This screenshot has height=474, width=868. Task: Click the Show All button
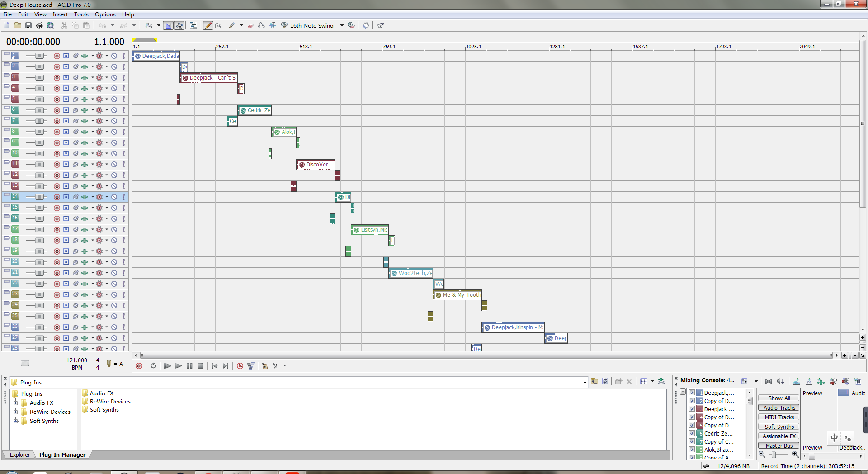pos(779,398)
